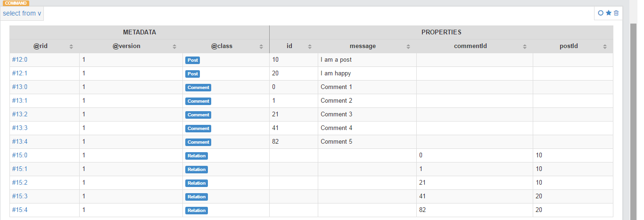
Task: Delete the query with the trash icon
Action: tap(616, 13)
